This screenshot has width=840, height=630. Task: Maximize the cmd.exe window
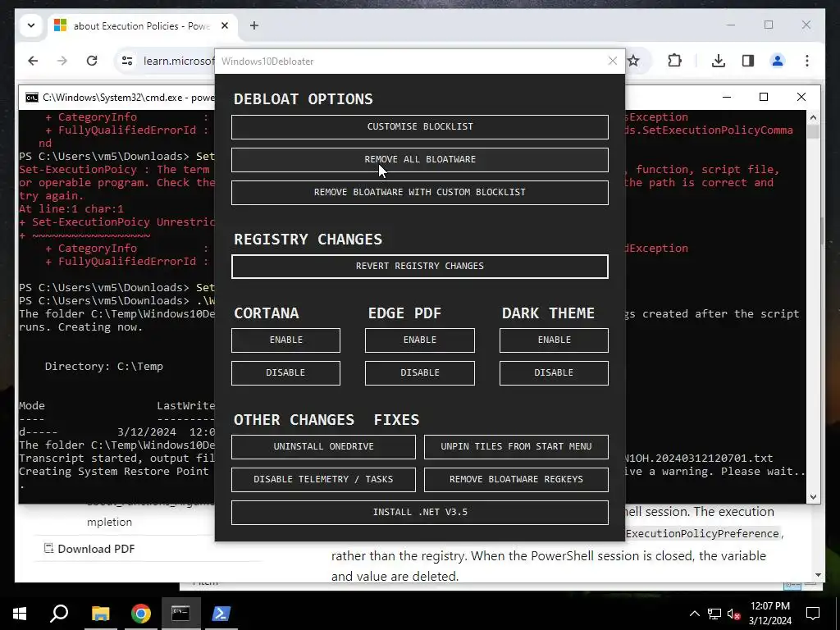(x=764, y=97)
